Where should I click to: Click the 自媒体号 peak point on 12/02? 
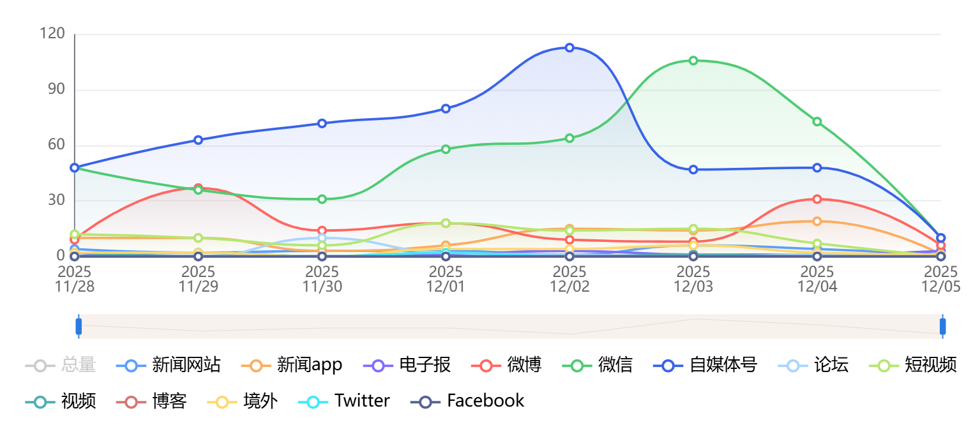[x=569, y=48]
